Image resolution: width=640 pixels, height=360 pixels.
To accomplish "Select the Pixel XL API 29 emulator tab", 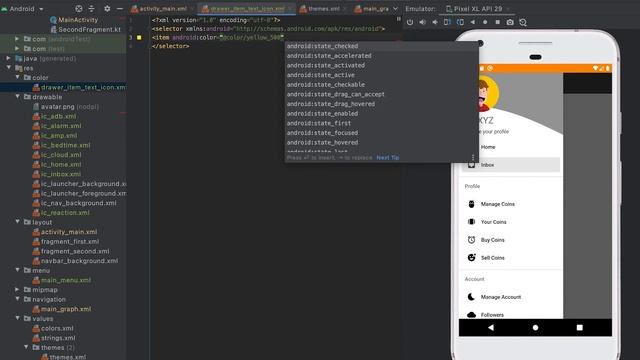I will pos(478,9).
